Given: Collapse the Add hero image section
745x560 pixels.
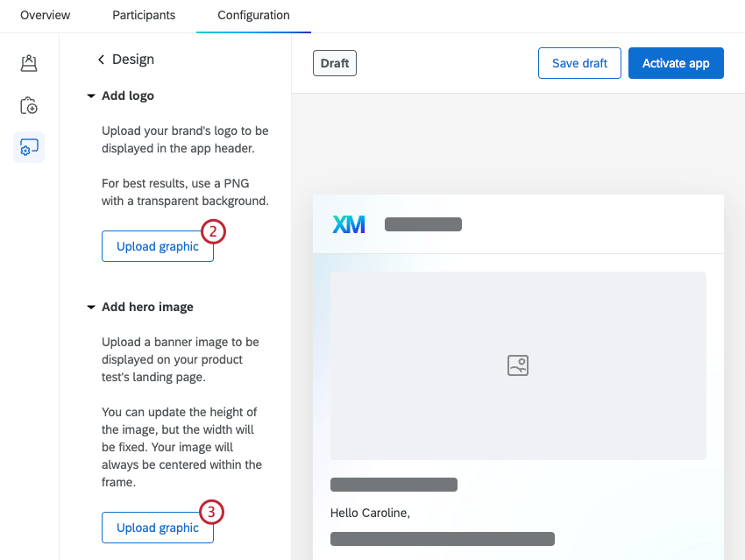Looking at the screenshot, I should click(x=91, y=307).
